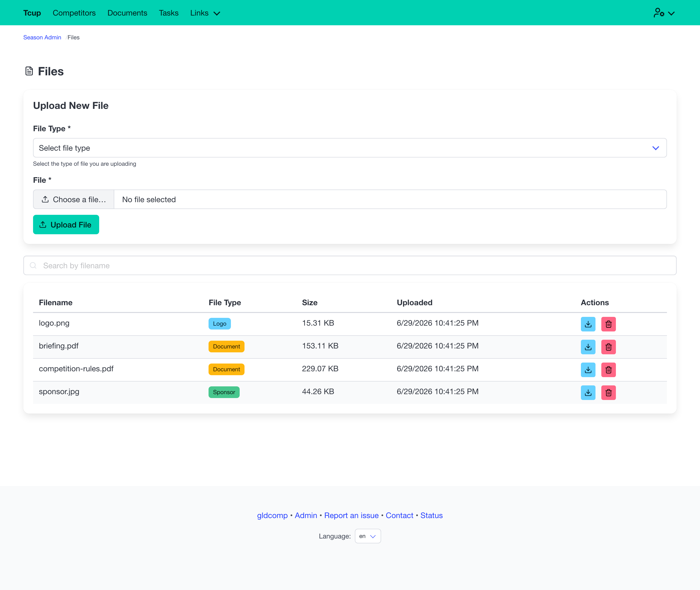Click the File Type column header
The height and width of the screenshot is (590, 700).
(225, 303)
